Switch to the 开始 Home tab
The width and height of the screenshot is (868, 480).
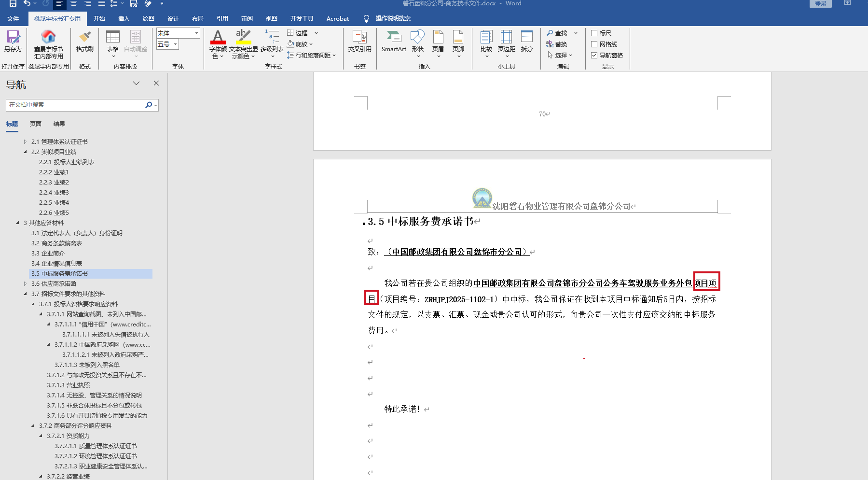point(99,19)
